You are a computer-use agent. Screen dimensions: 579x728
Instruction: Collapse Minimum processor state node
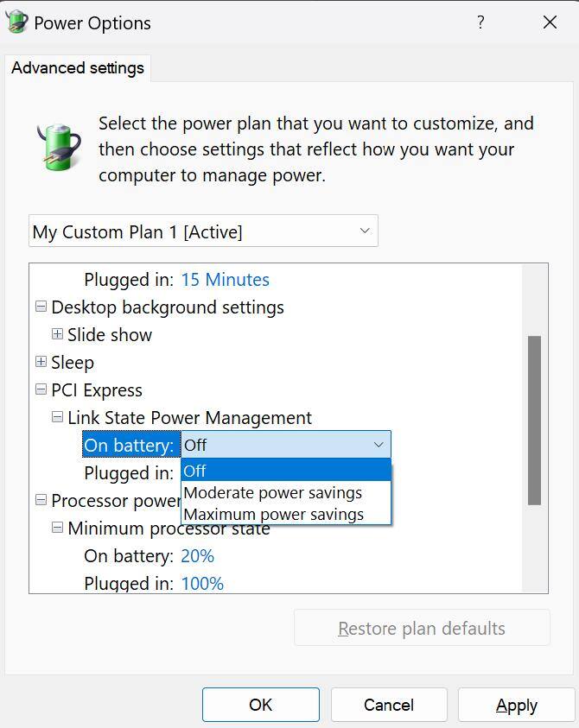57,528
